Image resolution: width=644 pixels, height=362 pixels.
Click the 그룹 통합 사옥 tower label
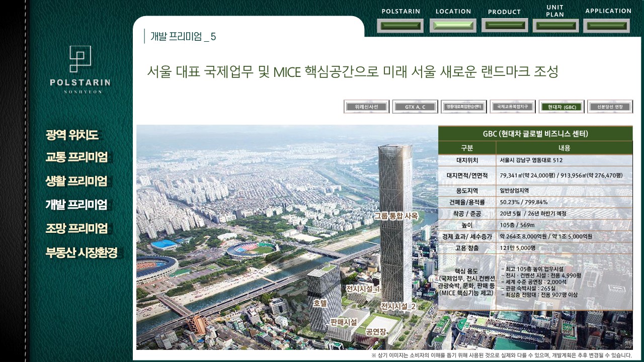click(x=396, y=216)
